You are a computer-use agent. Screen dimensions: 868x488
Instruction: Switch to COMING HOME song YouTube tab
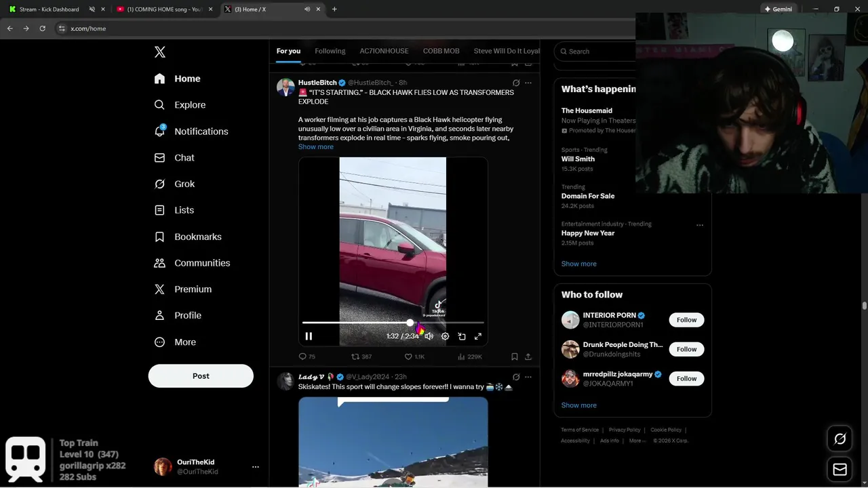click(165, 9)
